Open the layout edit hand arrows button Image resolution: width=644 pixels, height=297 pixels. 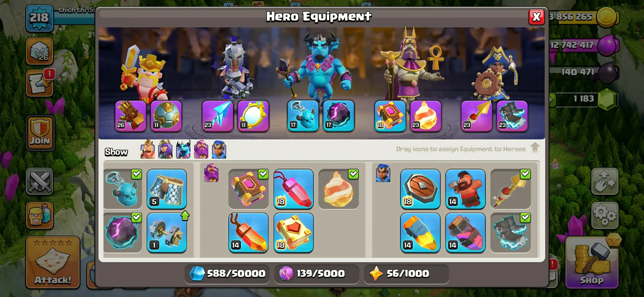605,182
